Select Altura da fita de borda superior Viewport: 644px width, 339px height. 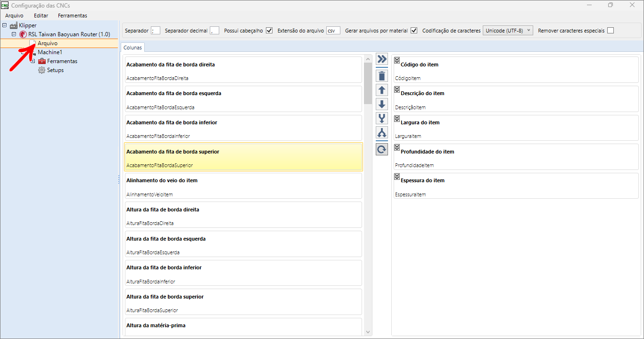coord(243,302)
